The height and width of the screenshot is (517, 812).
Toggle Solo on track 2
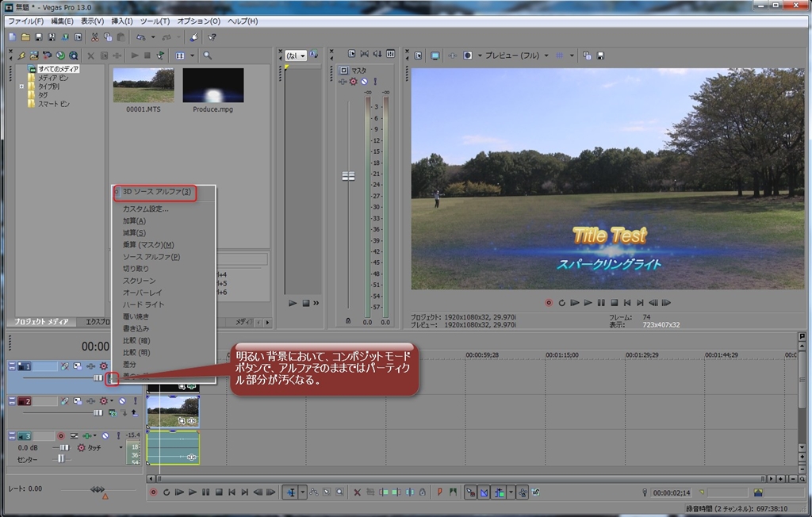(135, 401)
